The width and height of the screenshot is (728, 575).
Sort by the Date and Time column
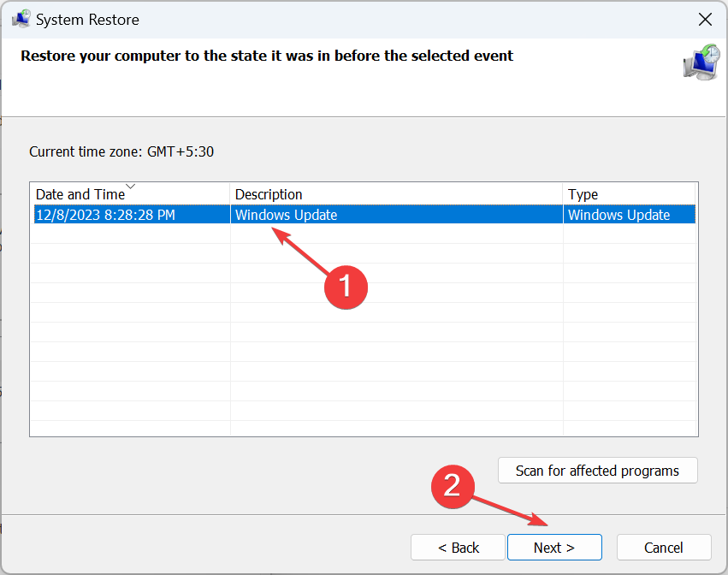click(130, 194)
